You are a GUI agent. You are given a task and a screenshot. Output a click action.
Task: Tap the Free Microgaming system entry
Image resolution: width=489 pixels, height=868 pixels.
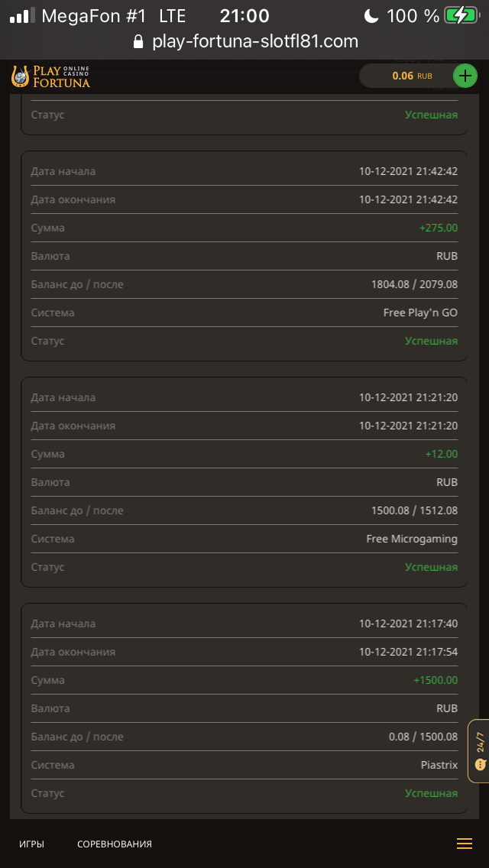412,539
